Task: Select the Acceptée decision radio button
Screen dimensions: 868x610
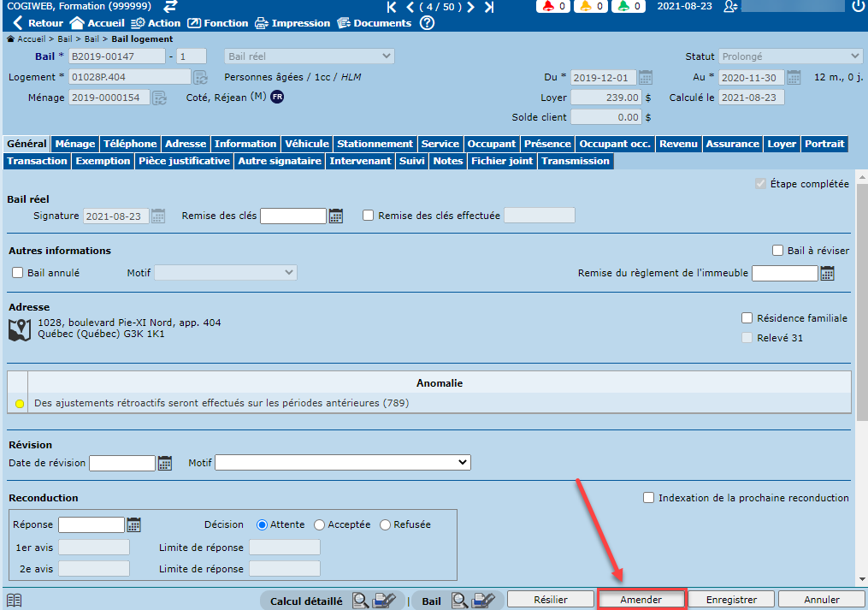Action: pos(320,524)
